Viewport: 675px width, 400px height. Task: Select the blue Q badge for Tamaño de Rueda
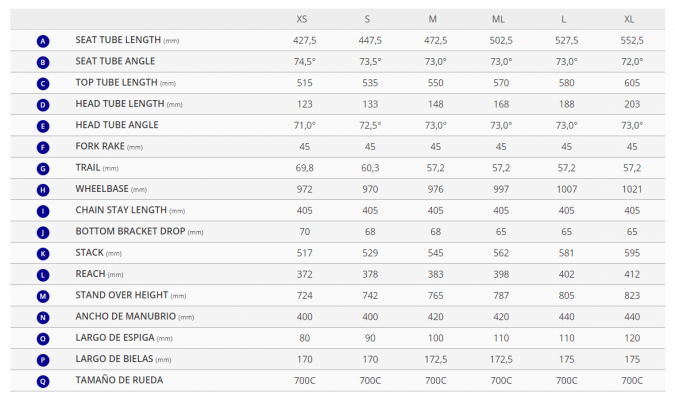pos(42,381)
